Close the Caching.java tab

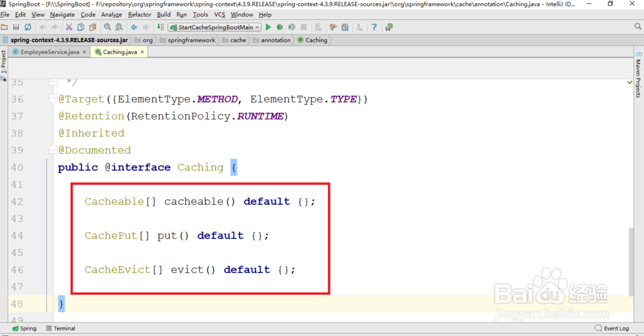[142, 52]
